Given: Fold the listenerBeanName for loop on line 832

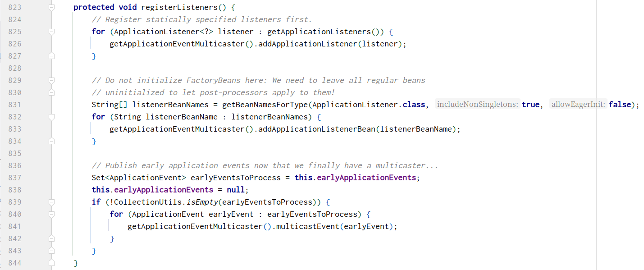Looking at the screenshot, I should tap(51, 117).
